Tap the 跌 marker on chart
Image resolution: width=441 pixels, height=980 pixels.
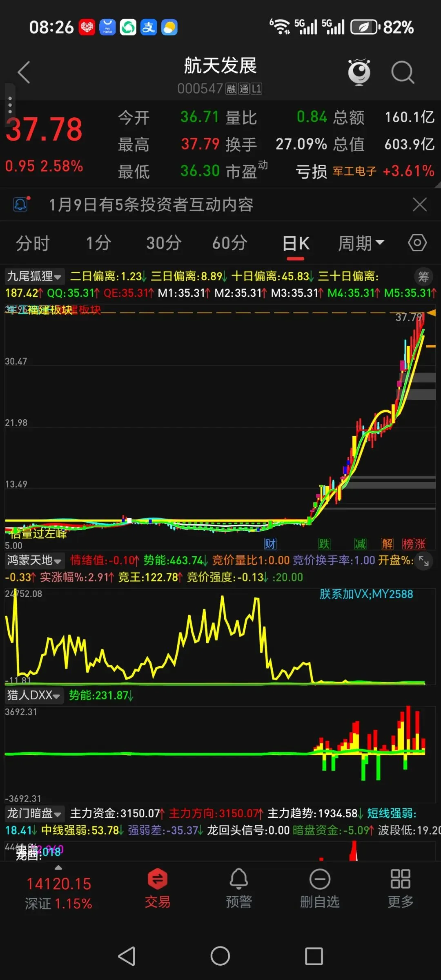(x=324, y=544)
